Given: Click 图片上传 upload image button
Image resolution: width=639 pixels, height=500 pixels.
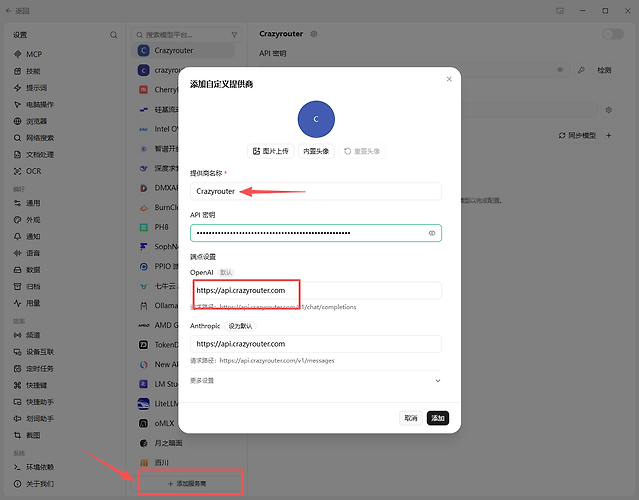Looking at the screenshot, I should point(271,151).
